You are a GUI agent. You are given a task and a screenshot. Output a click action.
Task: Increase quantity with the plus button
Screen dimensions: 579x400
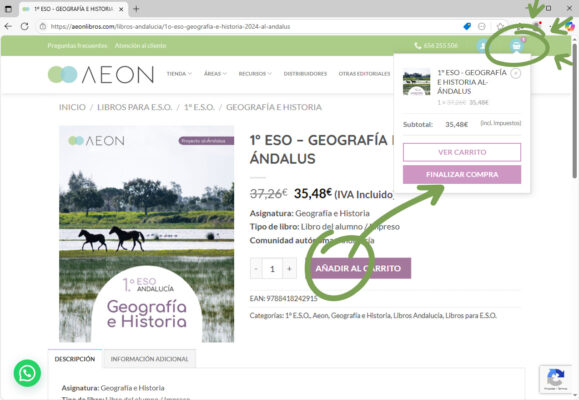point(290,269)
